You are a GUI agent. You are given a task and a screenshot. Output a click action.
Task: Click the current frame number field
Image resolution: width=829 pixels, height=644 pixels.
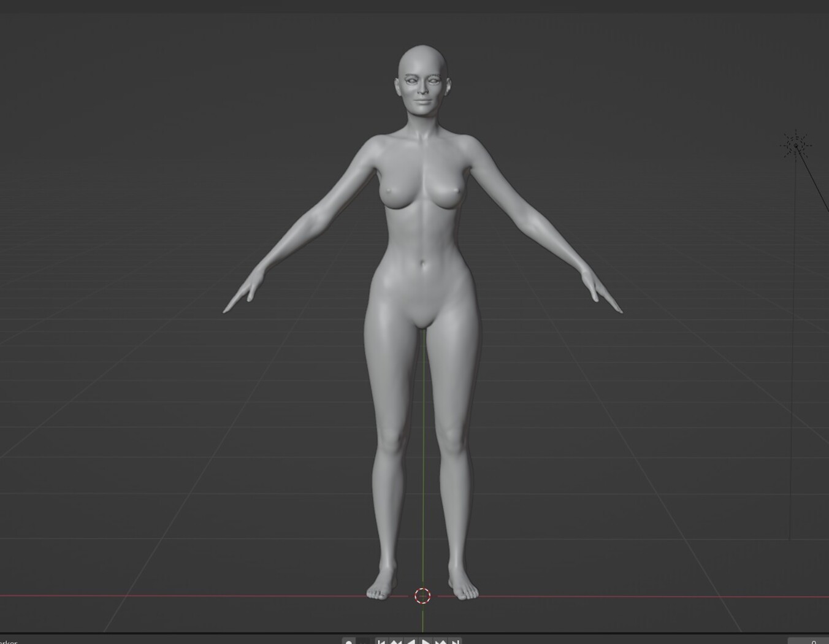pyautogui.click(x=809, y=641)
